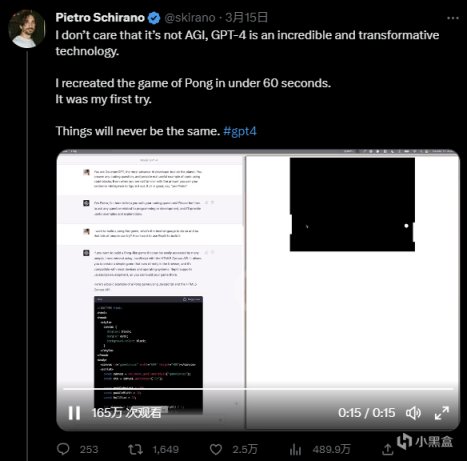This screenshot has height=461, width=467.
Task: Pause the video with the pause button
Action: pyautogui.click(x=74, y=413)
